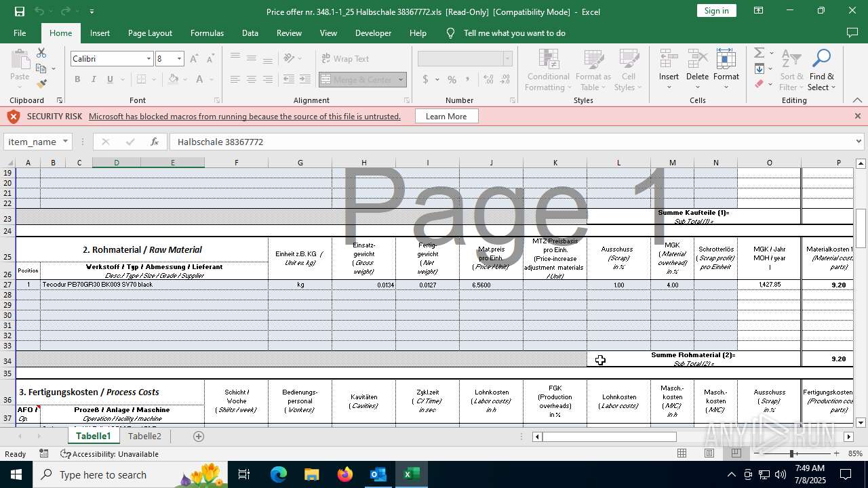
Task: Add a new sheet
Action: click(199, 436)
